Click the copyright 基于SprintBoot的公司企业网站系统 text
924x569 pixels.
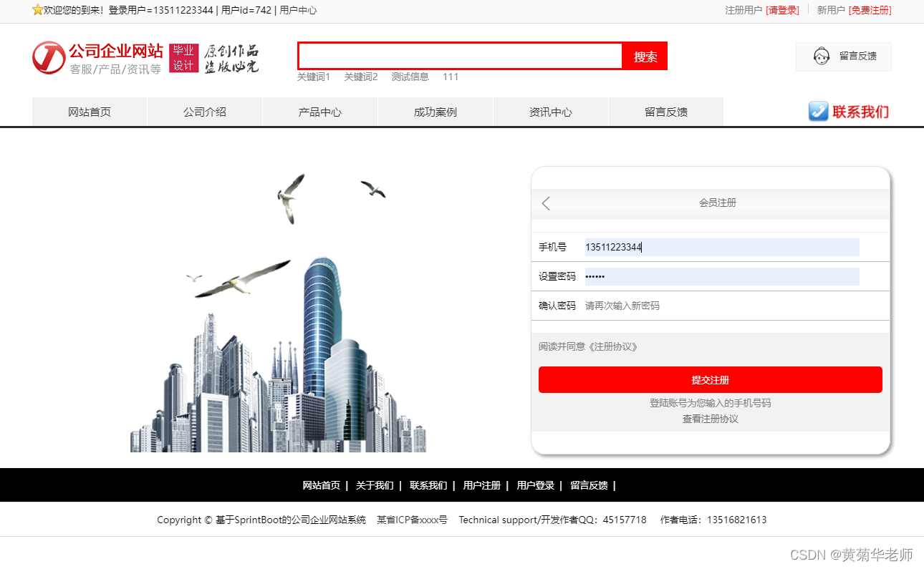pos(291,520)
